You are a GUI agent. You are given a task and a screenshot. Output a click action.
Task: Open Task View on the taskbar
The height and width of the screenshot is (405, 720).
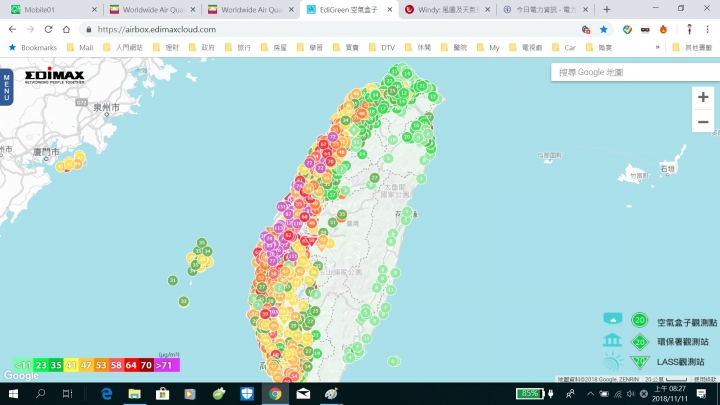pyautogui.click(x=68, y=394)
